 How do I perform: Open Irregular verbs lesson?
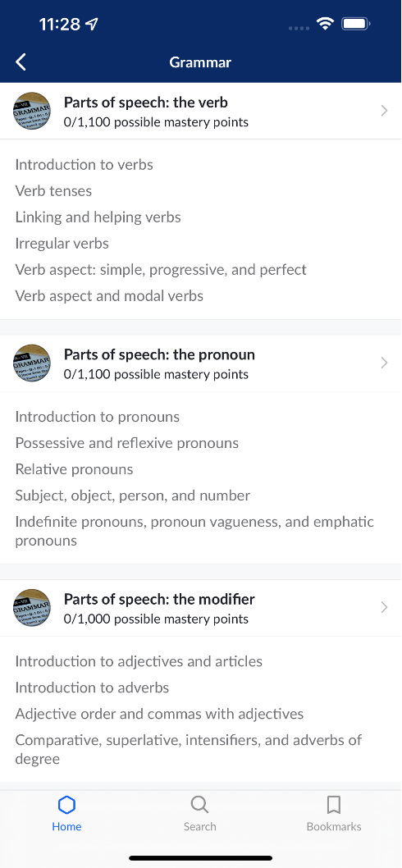pyautogui.click(x=62, y=244)
